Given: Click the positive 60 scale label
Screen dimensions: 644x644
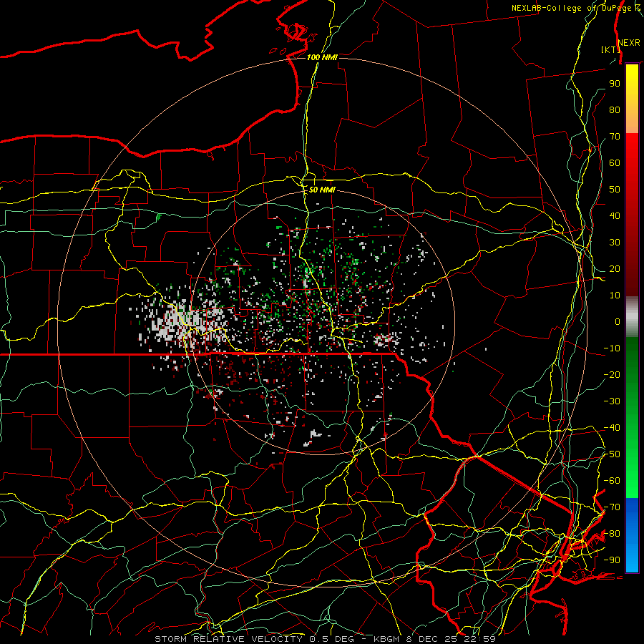Looking at the screenshot, I should 615,162.
